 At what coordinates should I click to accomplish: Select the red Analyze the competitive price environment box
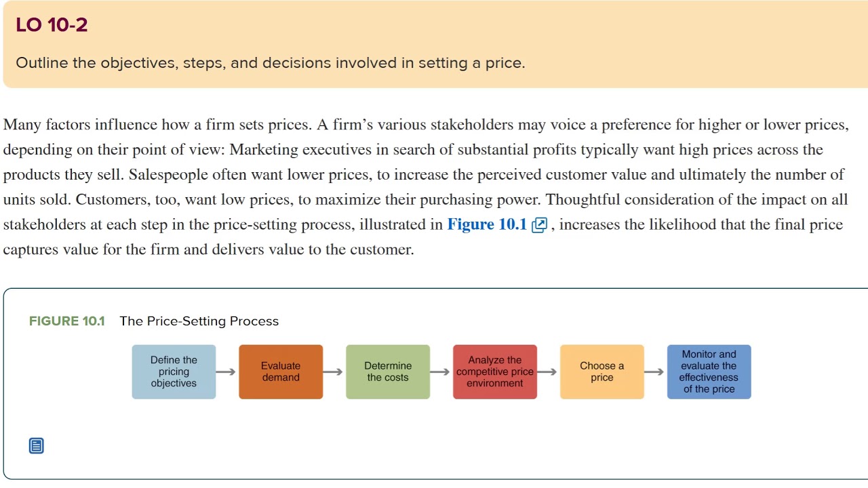tap(495, 372)
